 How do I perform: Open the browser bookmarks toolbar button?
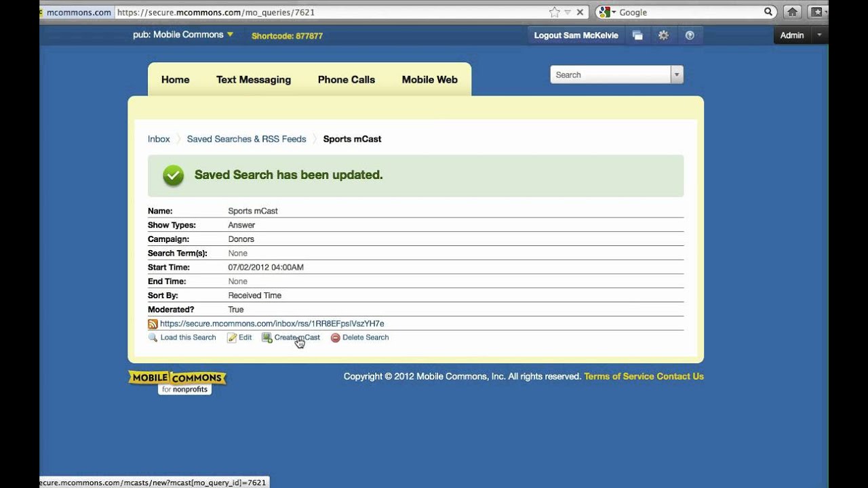(x=816, y=12)
